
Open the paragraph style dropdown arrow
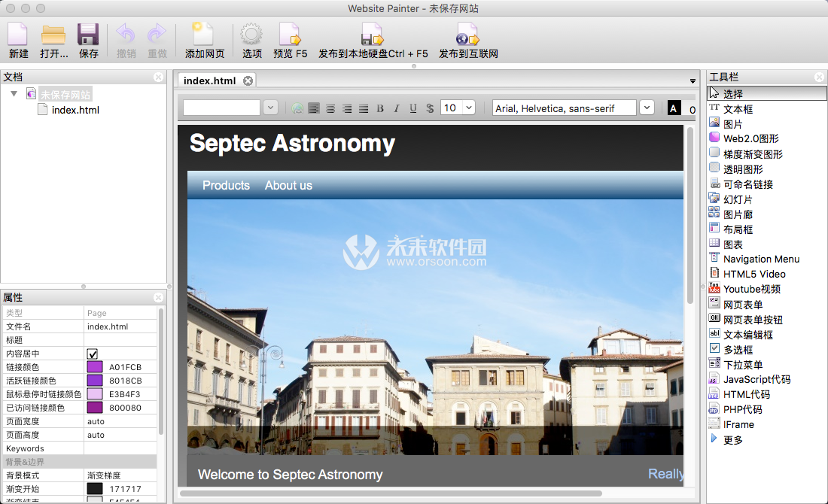(x=270, y=108)
